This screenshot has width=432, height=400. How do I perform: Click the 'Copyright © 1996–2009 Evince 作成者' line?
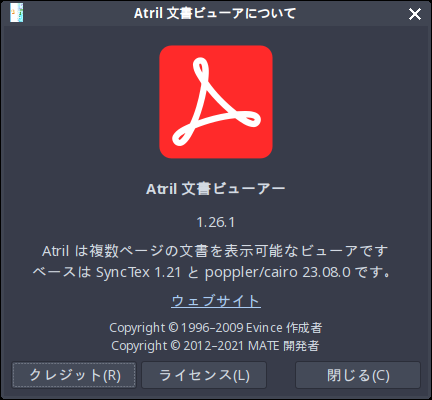coord(216,328)
